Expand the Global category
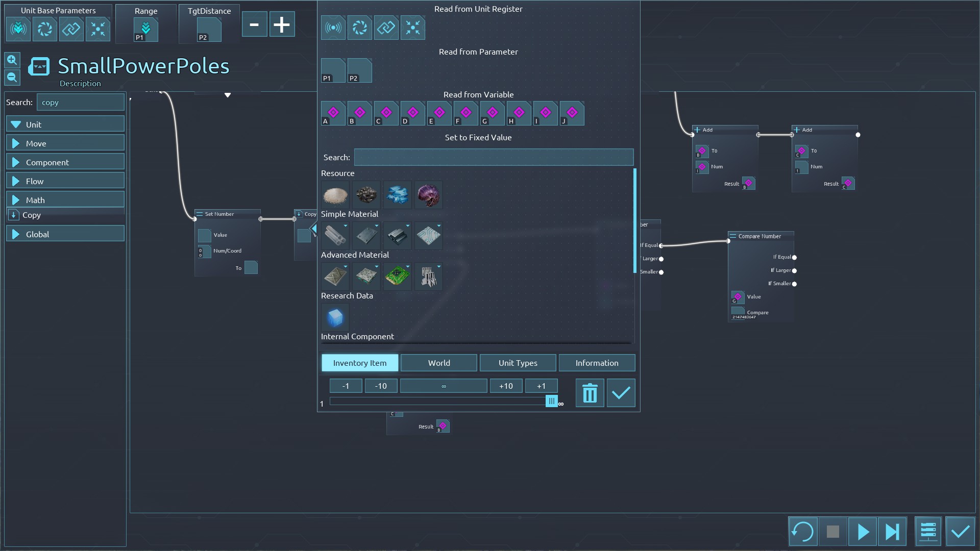The height and width of the screenshot is (551, 980). (x=65, y=234)
